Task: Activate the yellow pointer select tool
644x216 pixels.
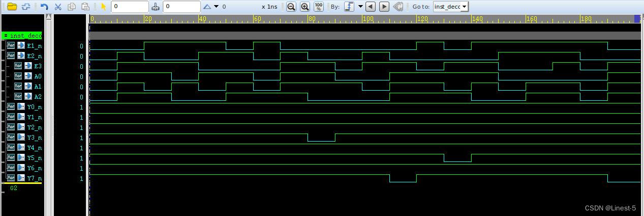Action: click(x=104, y=7)
